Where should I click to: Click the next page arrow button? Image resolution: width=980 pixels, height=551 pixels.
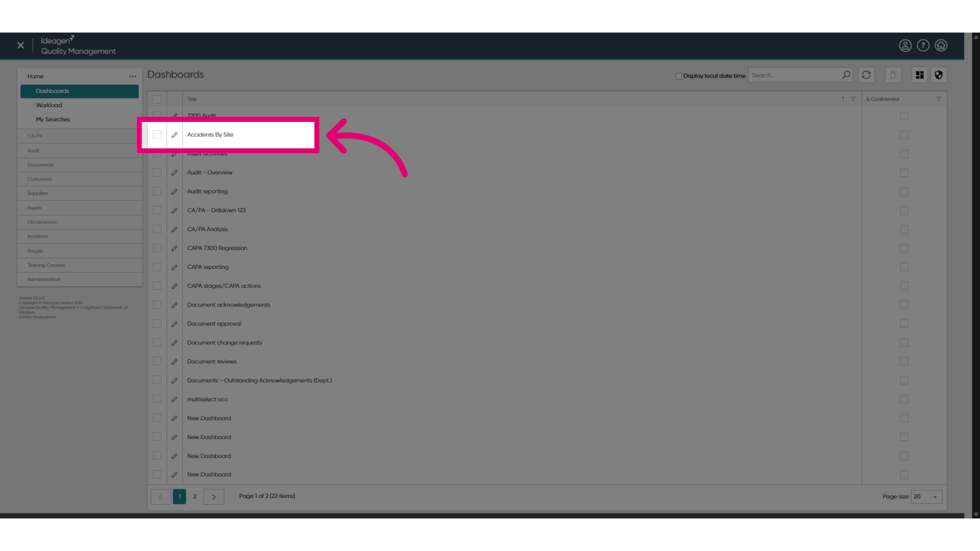click(214, 496)
